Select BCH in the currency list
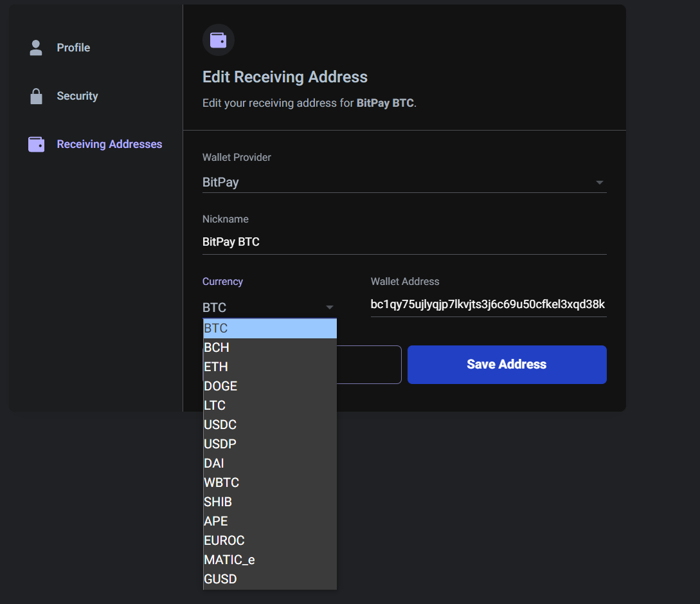 click(270, 347)
